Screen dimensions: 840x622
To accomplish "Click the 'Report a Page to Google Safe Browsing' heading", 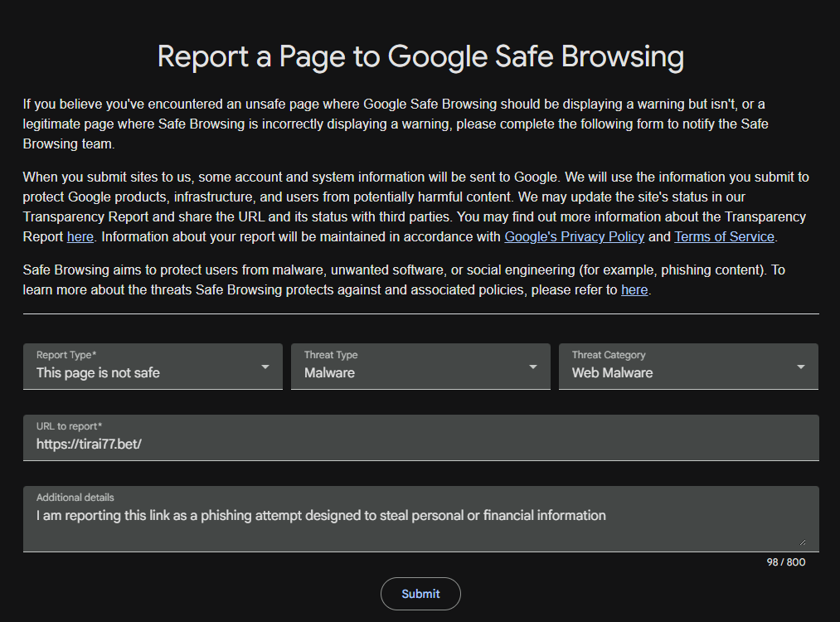I will point(420,56).
